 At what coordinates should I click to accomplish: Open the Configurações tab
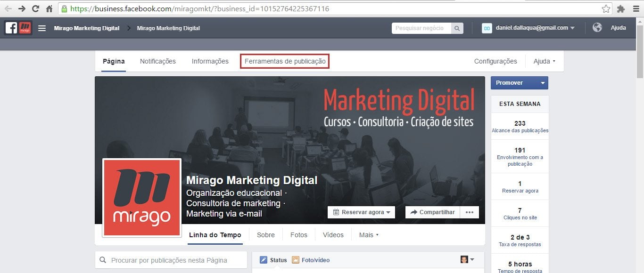[x=495, y=61]
